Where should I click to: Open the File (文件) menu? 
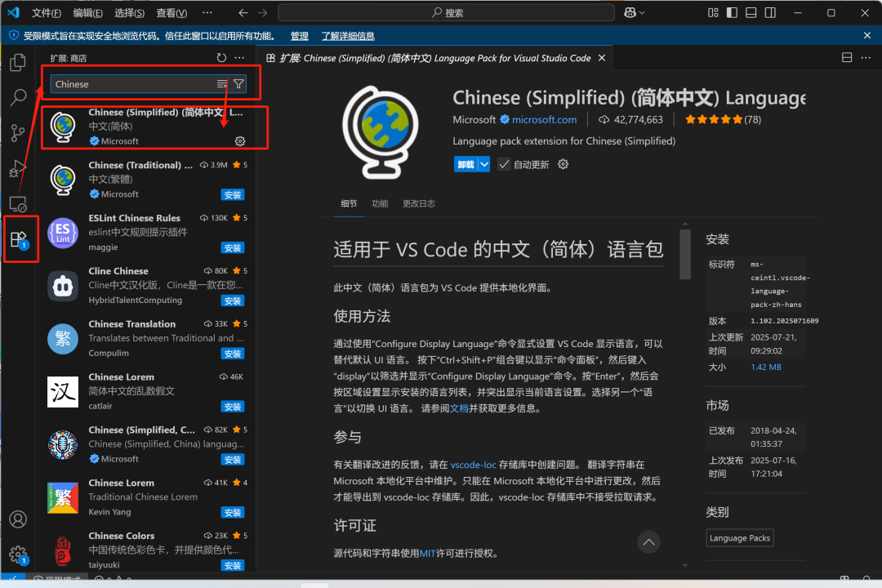tap(47, 12)
